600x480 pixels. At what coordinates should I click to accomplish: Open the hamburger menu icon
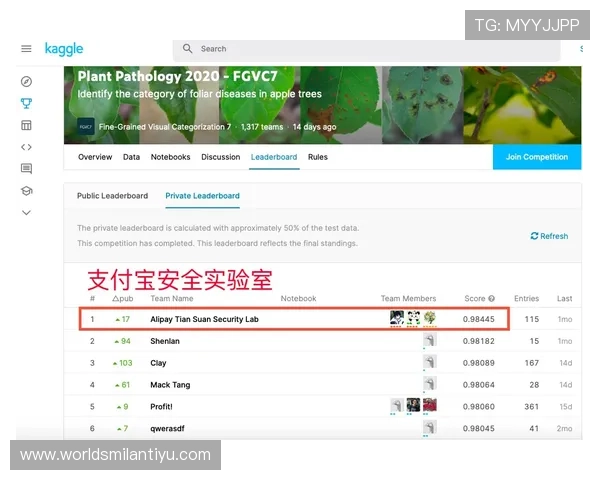point(26,49)
